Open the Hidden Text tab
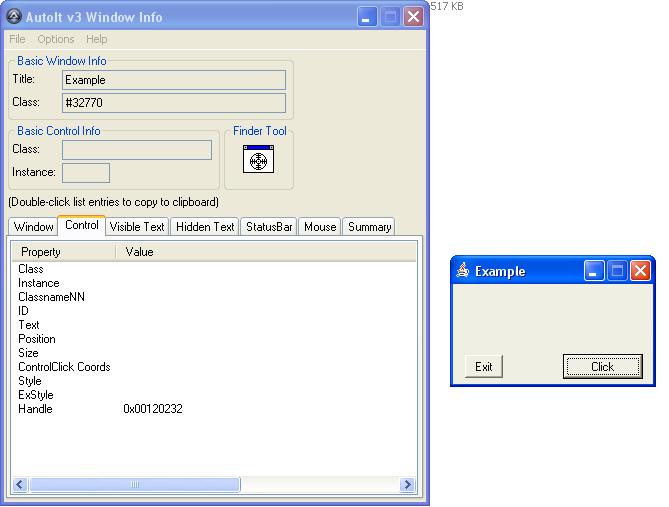 click(x=205, y=227)
